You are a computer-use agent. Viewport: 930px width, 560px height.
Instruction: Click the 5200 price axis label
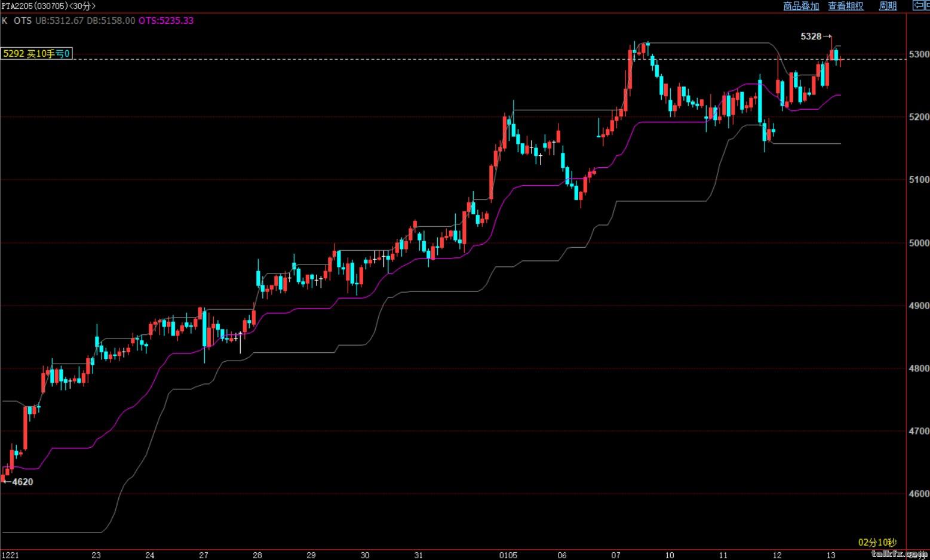919,117
